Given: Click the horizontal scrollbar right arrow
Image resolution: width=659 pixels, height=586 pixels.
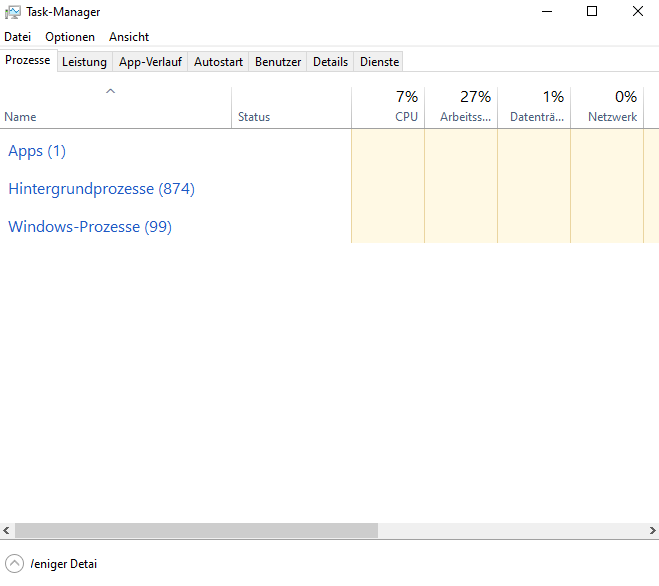Looking at the screenshot, I should [652, 531].
